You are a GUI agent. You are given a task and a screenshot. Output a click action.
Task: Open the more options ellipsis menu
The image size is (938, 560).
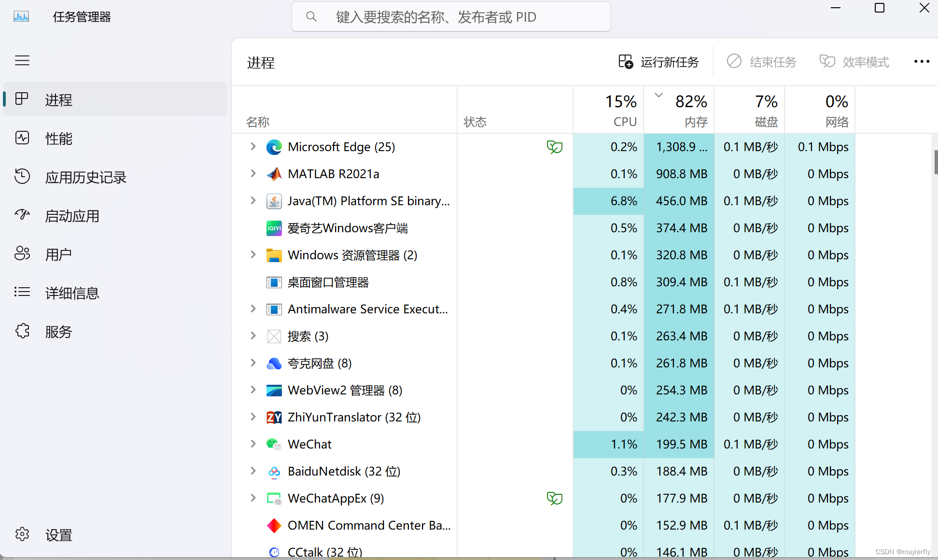click(922, 61)
